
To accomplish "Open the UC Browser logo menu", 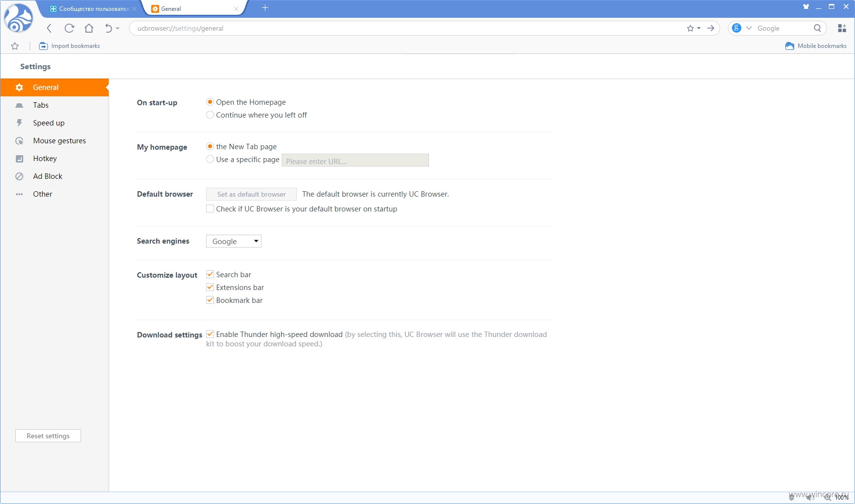I will pyautogui.click(x=18, y=18).
